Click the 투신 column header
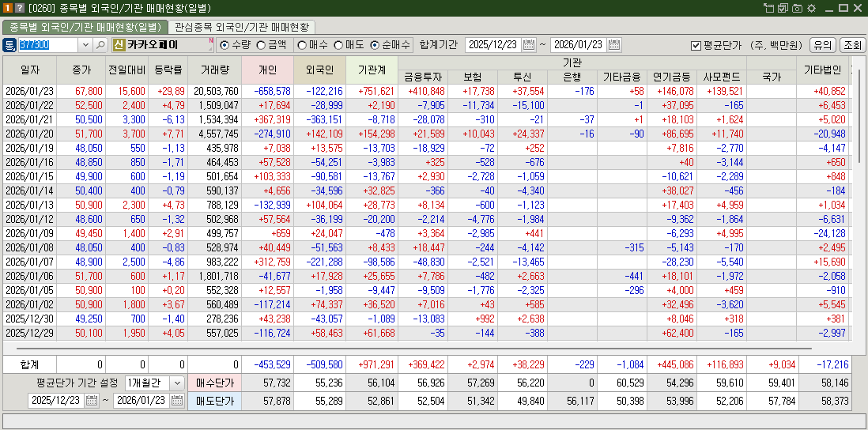The width and height of the screenshot is (868, 430). tap(523, 77)
